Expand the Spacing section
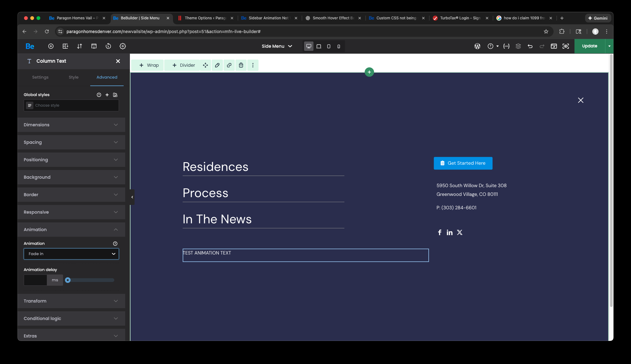The height and width of the screenshot is (364, 631). click(x=71, y=142)
